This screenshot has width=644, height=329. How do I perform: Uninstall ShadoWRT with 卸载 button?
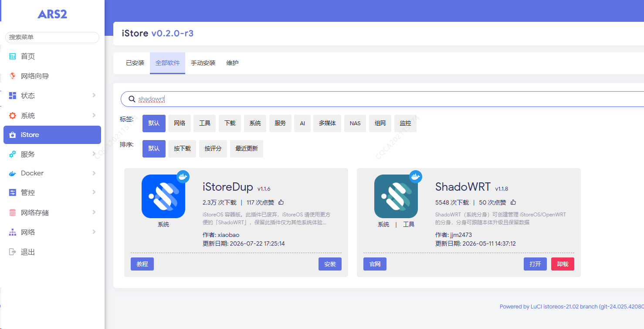point(563,264)
